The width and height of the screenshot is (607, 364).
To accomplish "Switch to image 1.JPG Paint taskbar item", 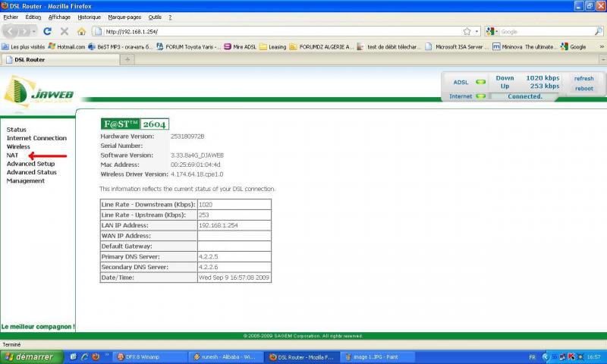I will point(377,357).
